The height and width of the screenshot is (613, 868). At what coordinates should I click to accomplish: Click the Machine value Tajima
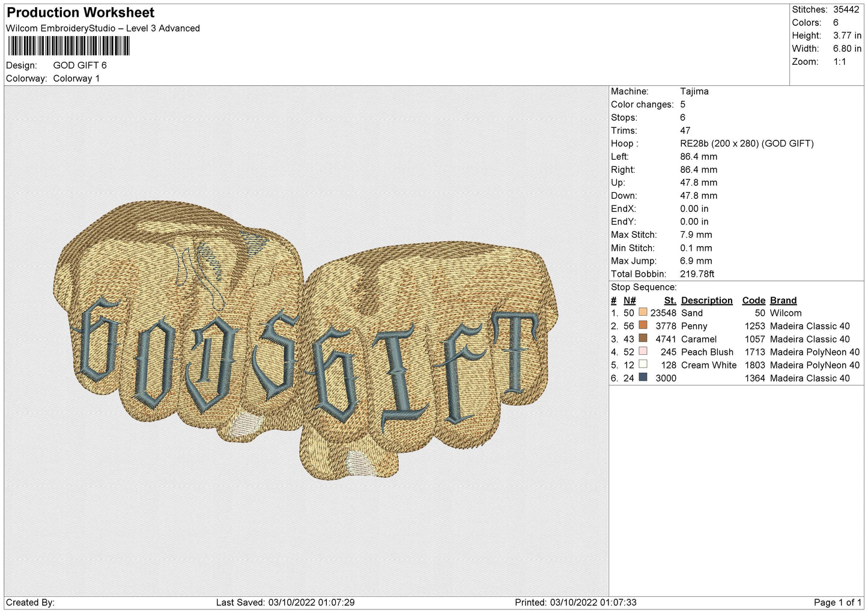tap(694, 91)
